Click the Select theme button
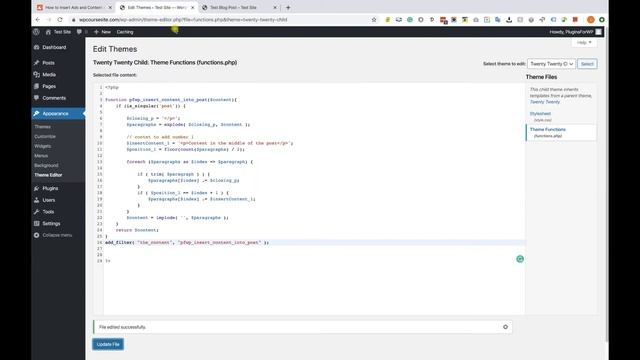 [x=587, y=64]
